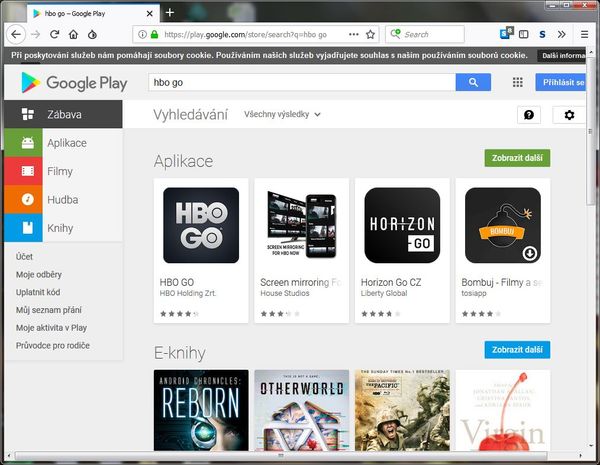Expand the 'Všechny výsledky' filter dropdown
The image size is (600, 465).
pyautogui.click(x=282, y=115)
